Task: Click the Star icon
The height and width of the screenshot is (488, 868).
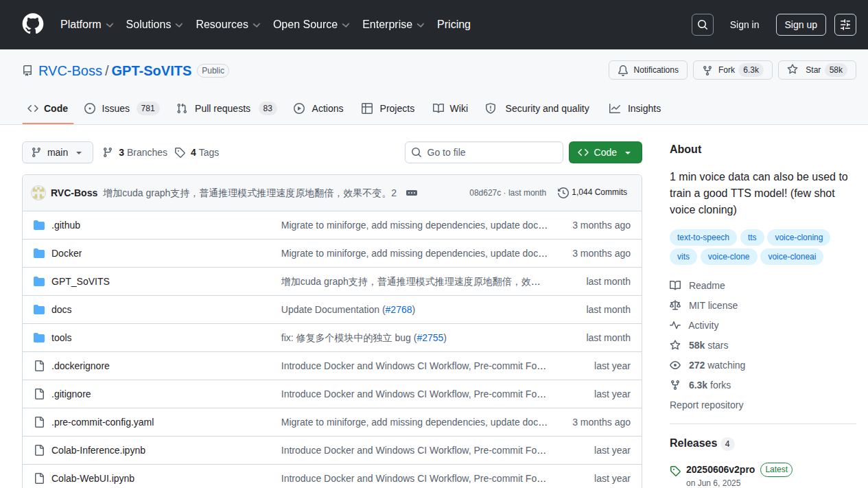Action: tap(793, 70)
